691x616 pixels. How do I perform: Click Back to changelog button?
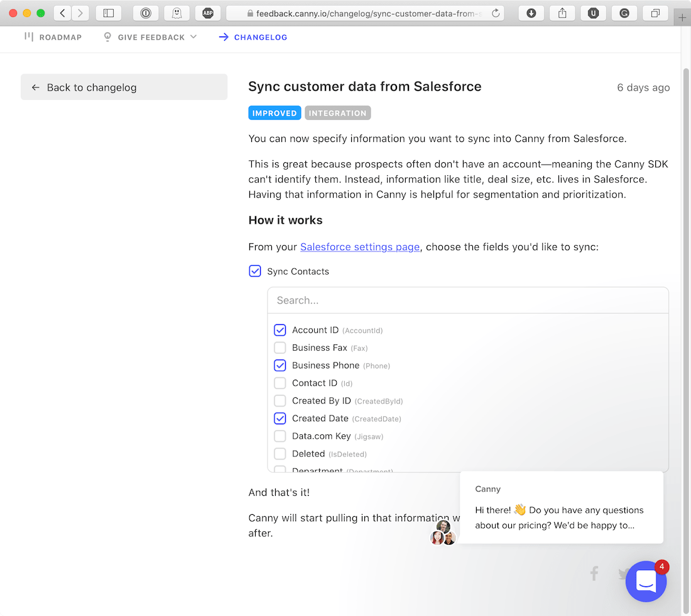pos(124,87)
